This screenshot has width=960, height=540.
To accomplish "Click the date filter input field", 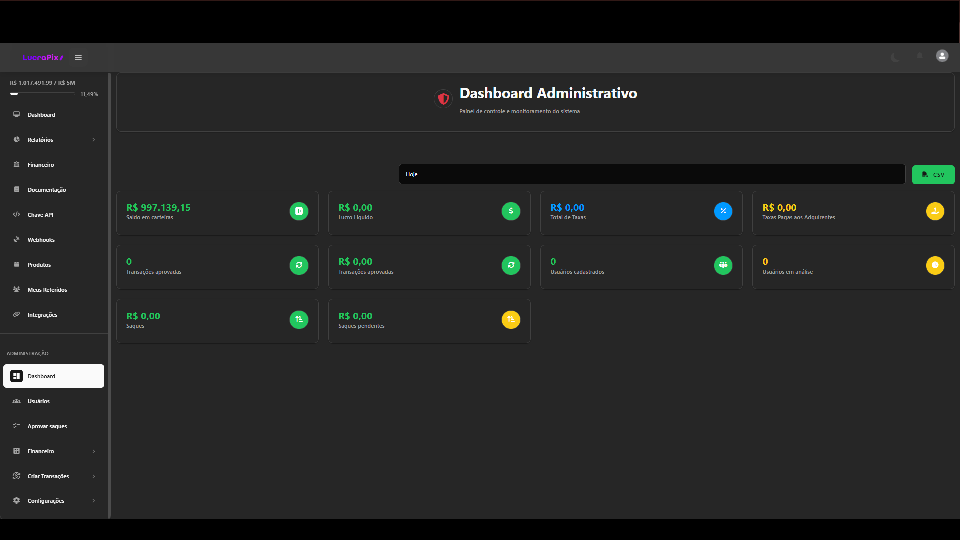I will pos(652,174).
